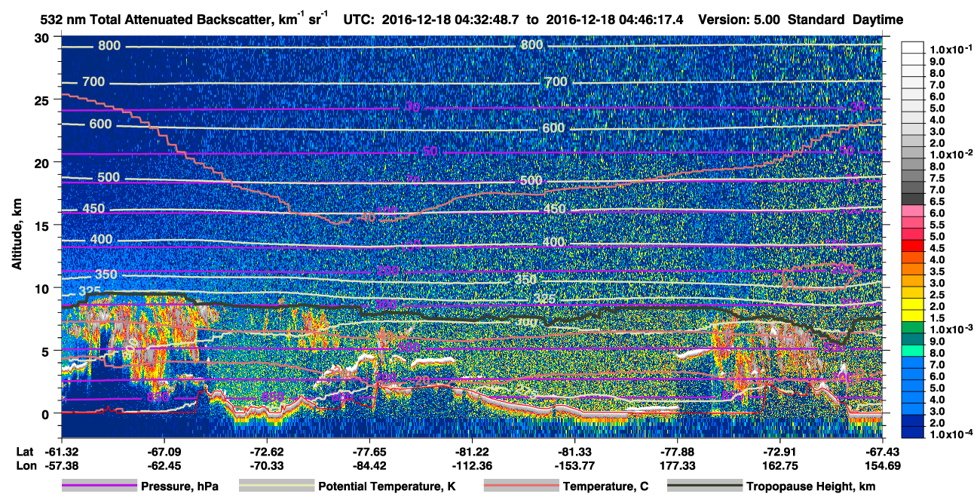
Task: Click the white swatch topping the colorbar
Action: pyautogui.click(x=913, y=47)
